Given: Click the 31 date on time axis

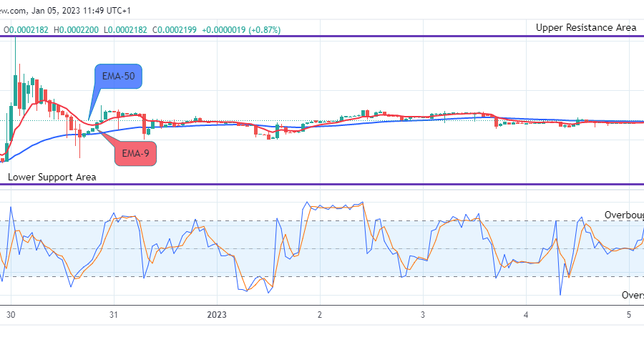Looking at the screenshot, I should pyautogui.click(x=113, y=315).
